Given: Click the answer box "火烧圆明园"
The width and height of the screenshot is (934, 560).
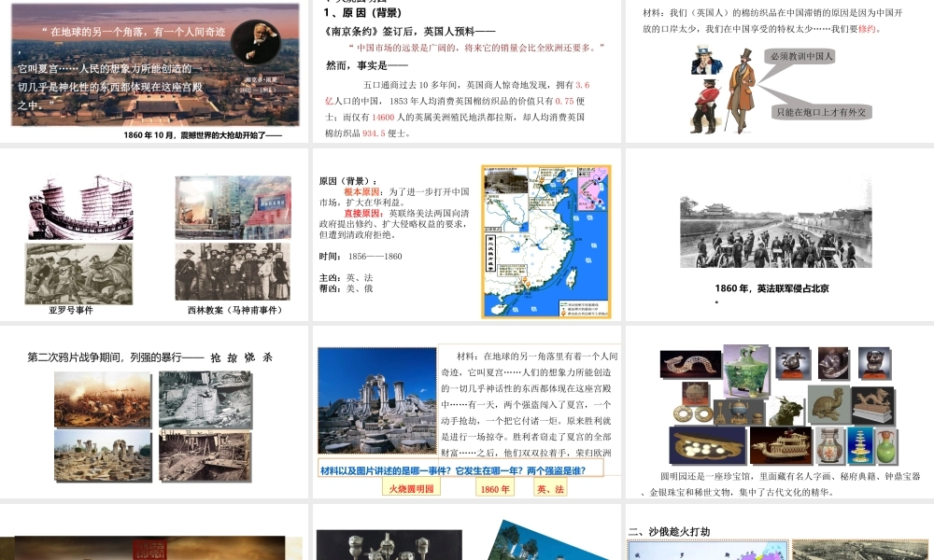Looking at the screenshot, I should 412,488.
